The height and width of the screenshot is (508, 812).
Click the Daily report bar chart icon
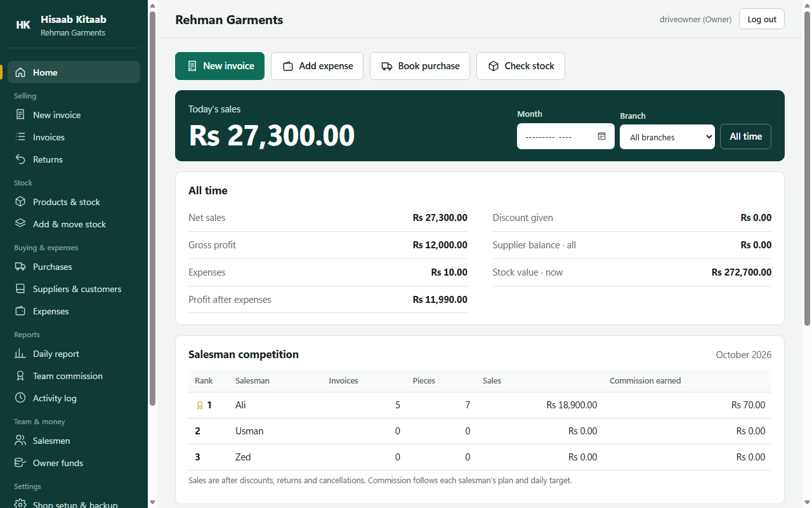(x=21, y=354)
